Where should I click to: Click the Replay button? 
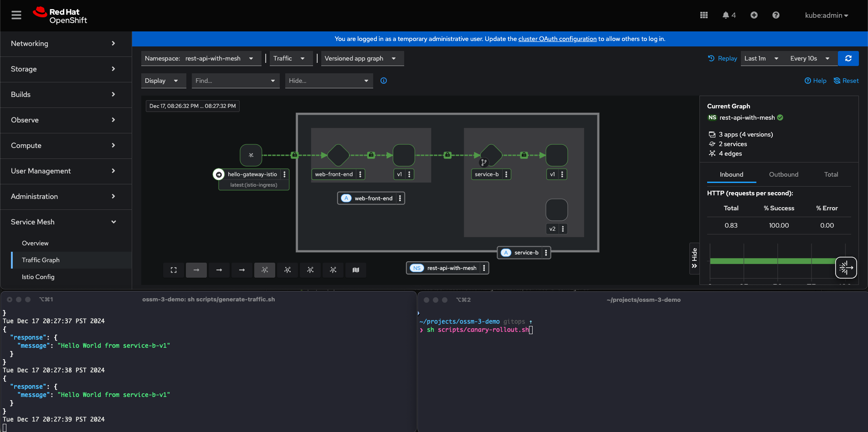[722, 58]
